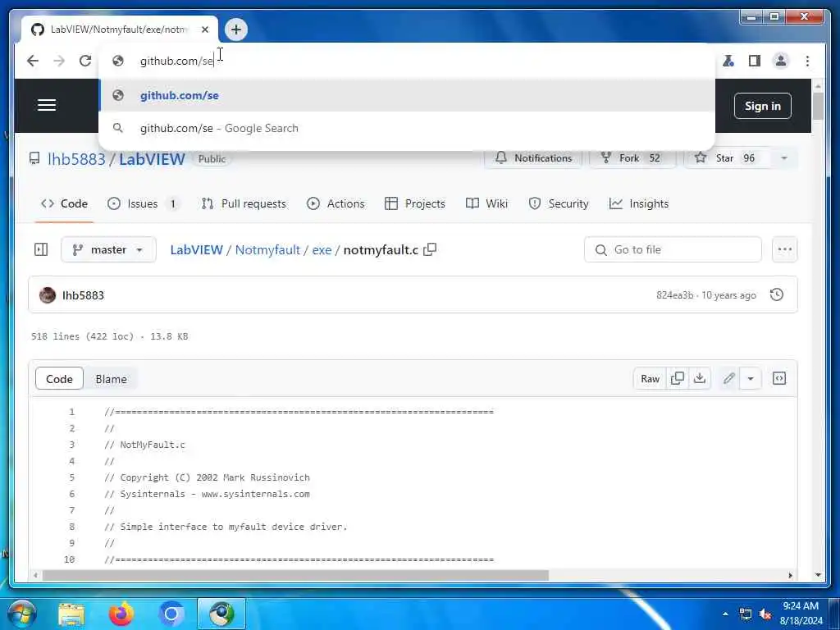Click line number 10
This screenshot has width=840, height=630.
[x=69, y=559]
